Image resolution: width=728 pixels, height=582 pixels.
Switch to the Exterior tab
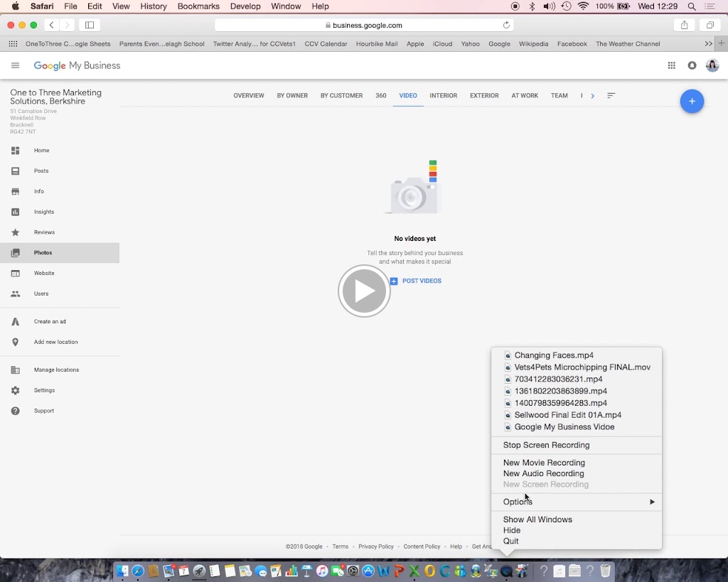(484, 96)
